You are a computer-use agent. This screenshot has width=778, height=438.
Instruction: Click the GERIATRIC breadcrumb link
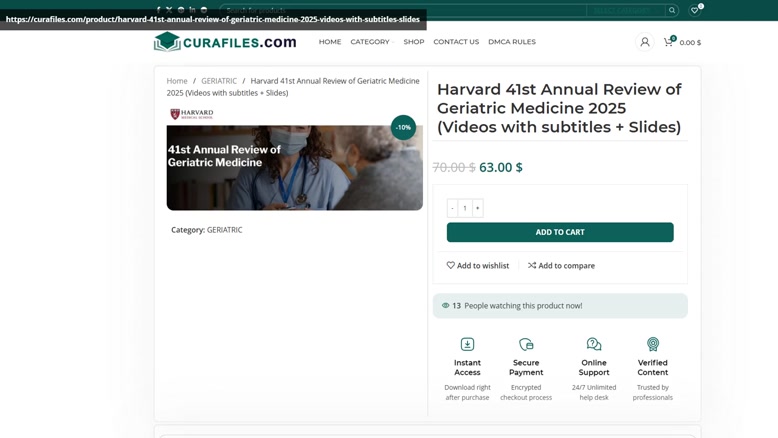tap(219, 81)
